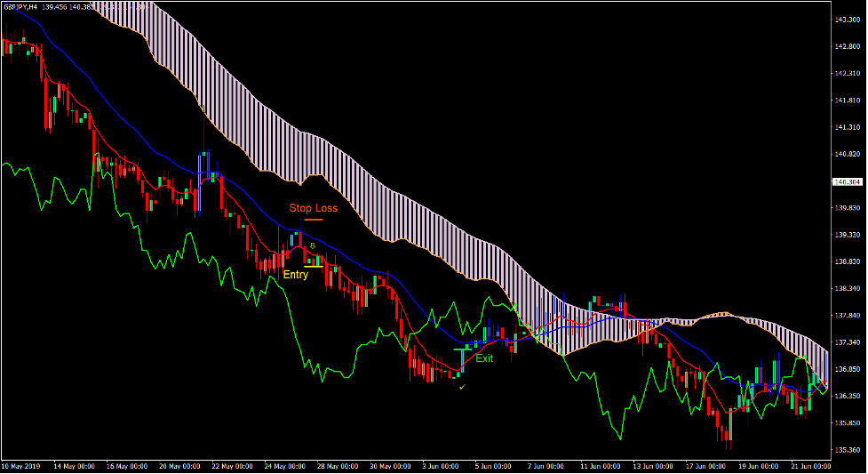Viewport: 868px width, 474px height.
Task: Click the 138.830 price level on axis
Action: (847, 261)
